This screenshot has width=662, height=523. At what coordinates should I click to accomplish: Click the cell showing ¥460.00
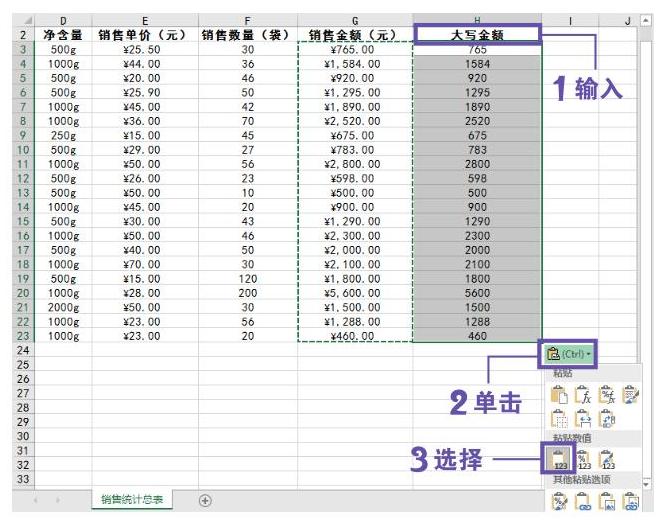(x=355, y=336)
